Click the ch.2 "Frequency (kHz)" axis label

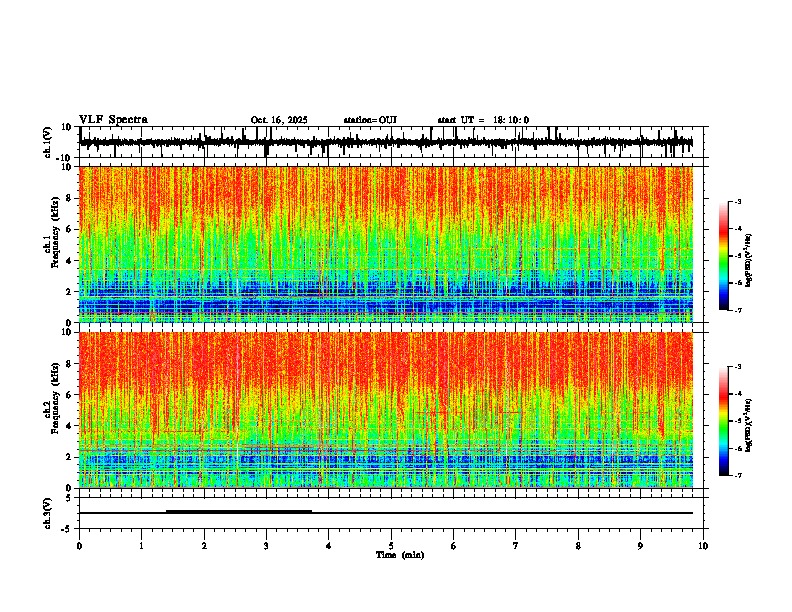(x=55, y=398)
